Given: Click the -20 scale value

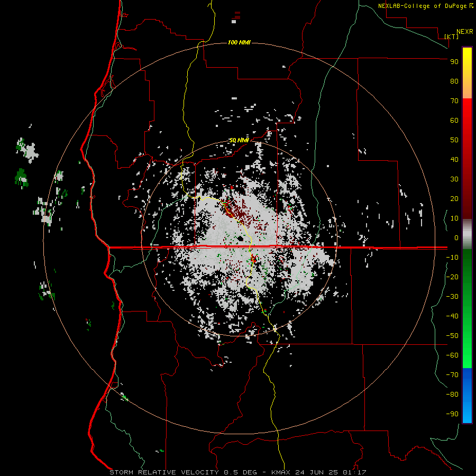Looking at the screenshot, I should coord(452,277).
